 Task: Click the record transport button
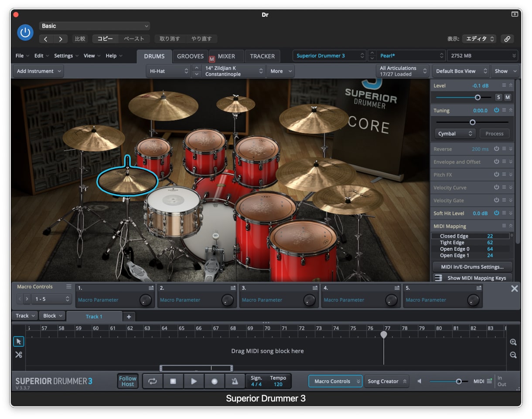point(214,381)
